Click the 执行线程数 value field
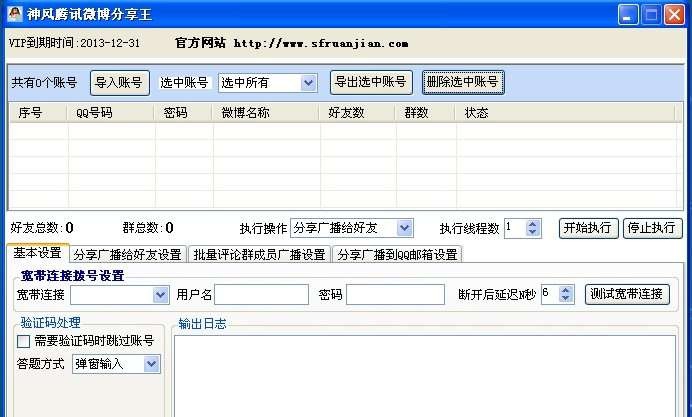 515,228
